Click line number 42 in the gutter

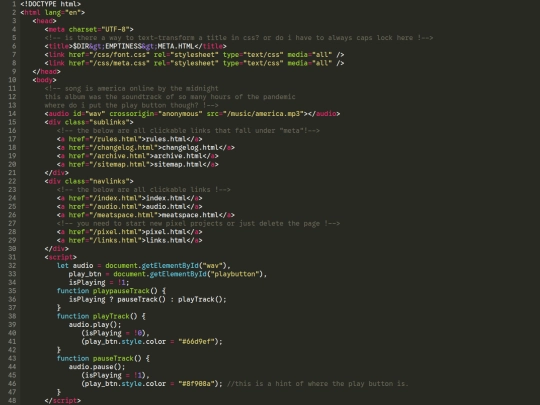12,350
